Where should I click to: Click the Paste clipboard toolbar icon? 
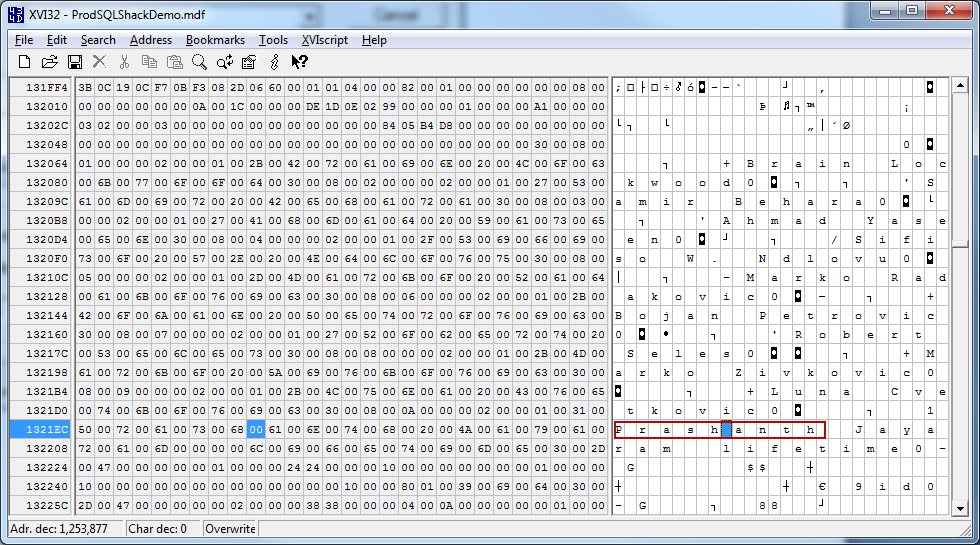click(x=175, y=62)
